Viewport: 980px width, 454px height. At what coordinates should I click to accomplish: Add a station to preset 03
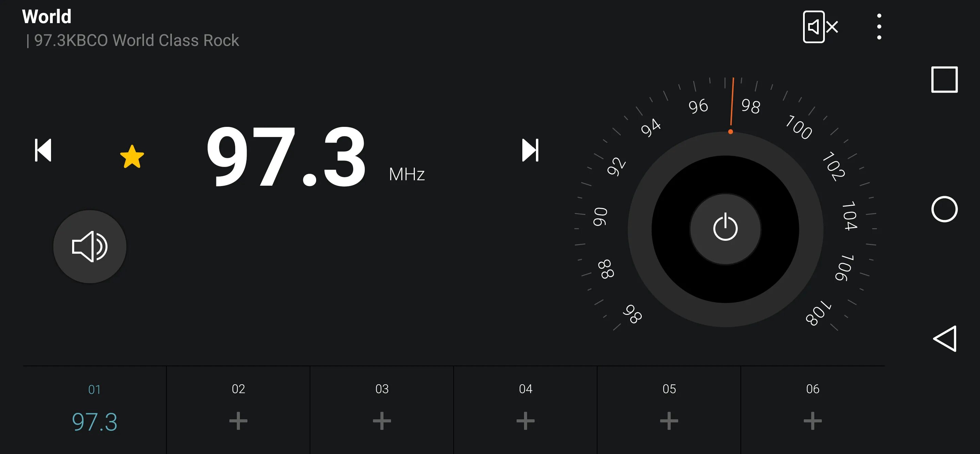tap(382, 410)
